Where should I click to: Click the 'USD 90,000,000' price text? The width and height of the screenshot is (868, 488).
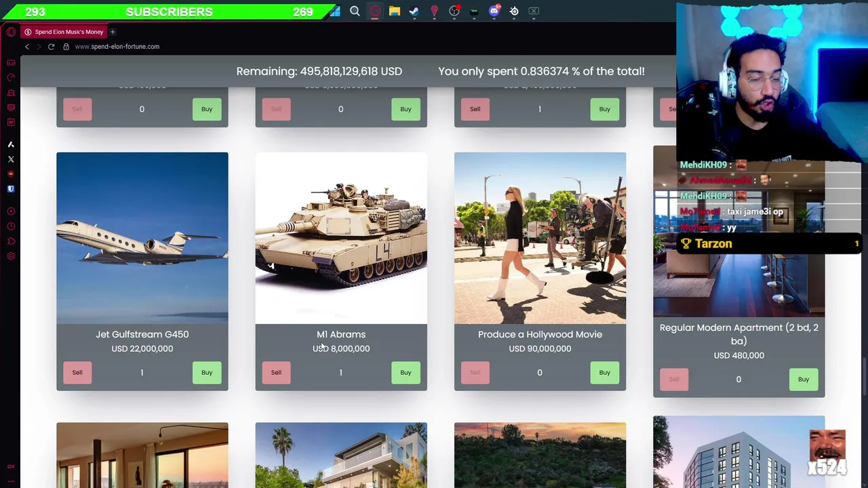540,348
